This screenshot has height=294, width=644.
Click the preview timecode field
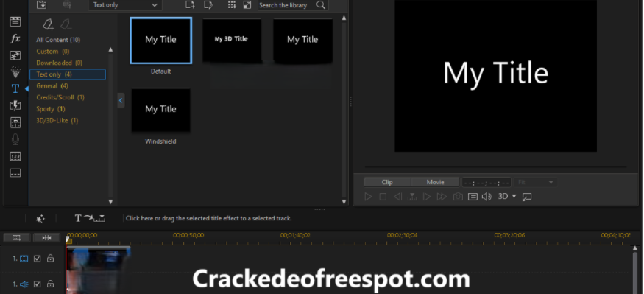coord(486,182)
